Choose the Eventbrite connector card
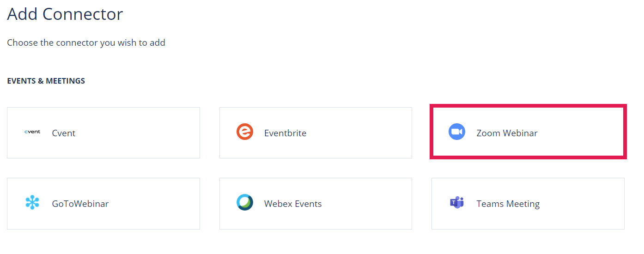This screenshot has height=254, width=644. coord(316,133)
